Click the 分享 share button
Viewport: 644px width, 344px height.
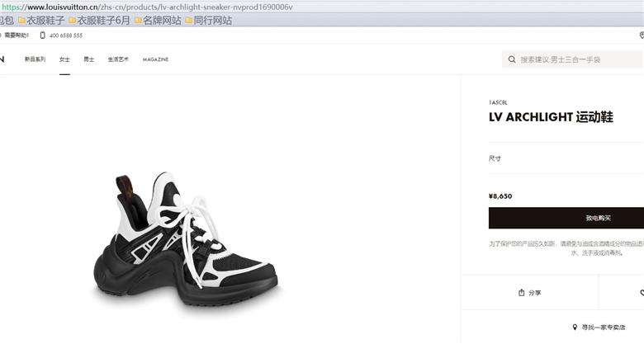tap(529, 293)
